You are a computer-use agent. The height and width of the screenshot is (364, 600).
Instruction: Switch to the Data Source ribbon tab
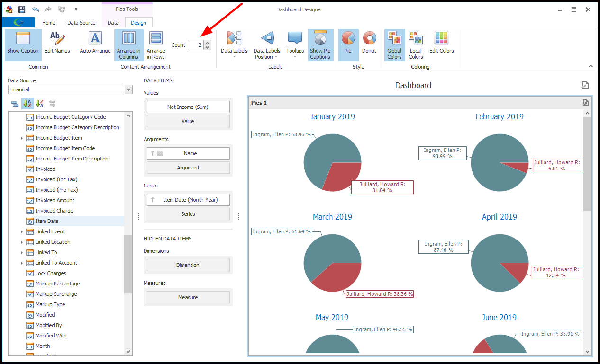(x=82, y=23)
